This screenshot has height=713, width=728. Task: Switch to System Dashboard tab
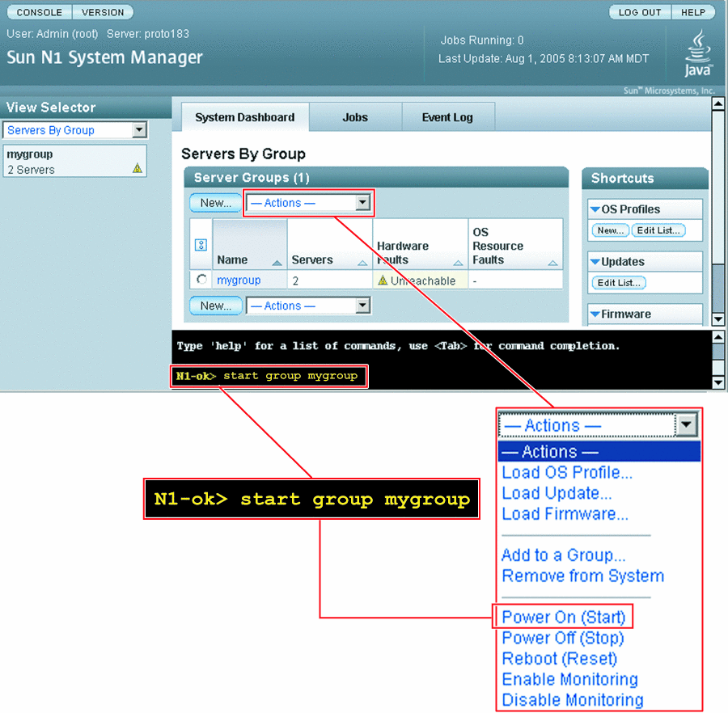pyautogui.click(x=244, y=117)
